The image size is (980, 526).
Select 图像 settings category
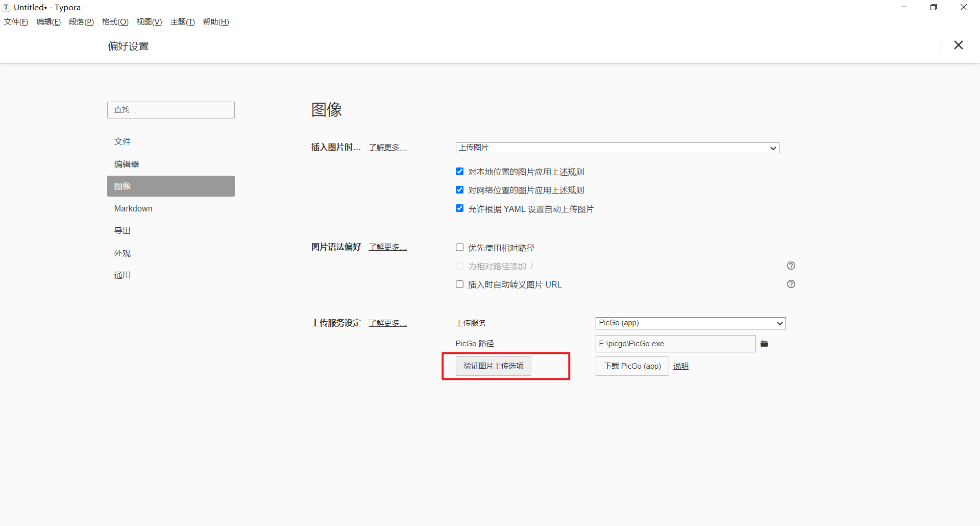point(171,186)
